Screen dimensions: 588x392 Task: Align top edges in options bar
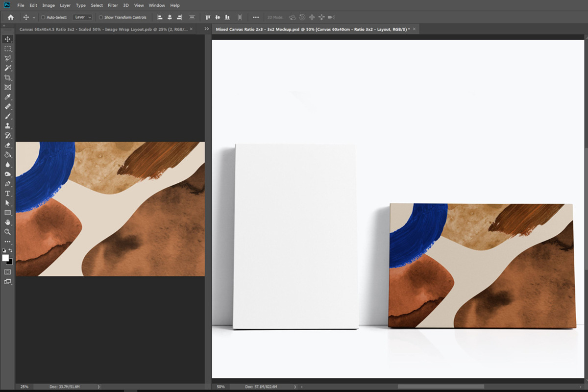click(208, 17)
